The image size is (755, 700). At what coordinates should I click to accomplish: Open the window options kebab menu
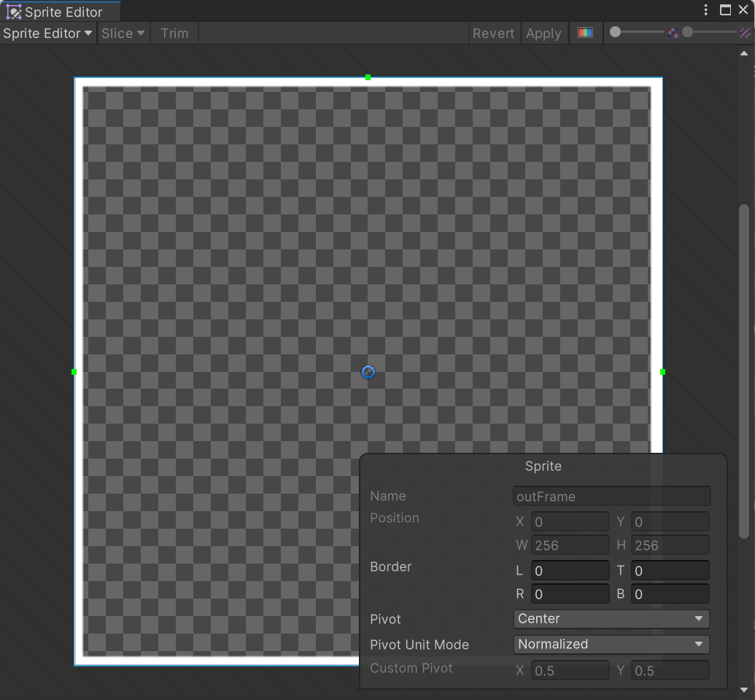click(706, 10)
